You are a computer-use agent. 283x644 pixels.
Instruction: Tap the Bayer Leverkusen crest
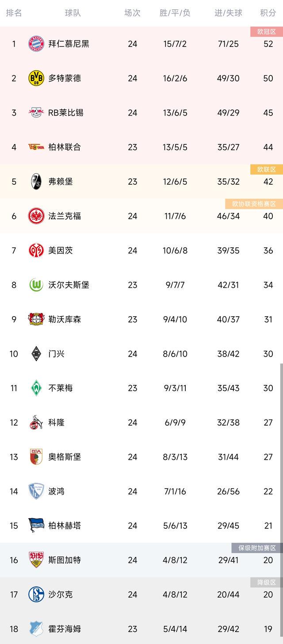coord(36,319)
